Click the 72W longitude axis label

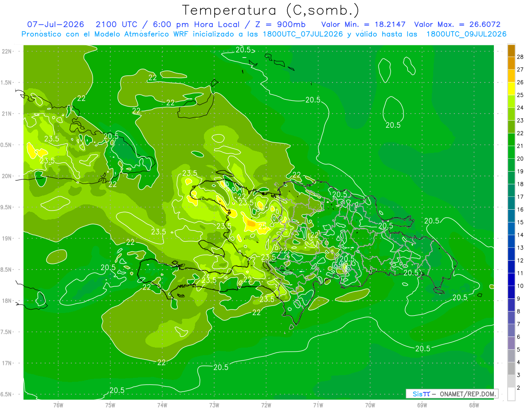(266, 405)
